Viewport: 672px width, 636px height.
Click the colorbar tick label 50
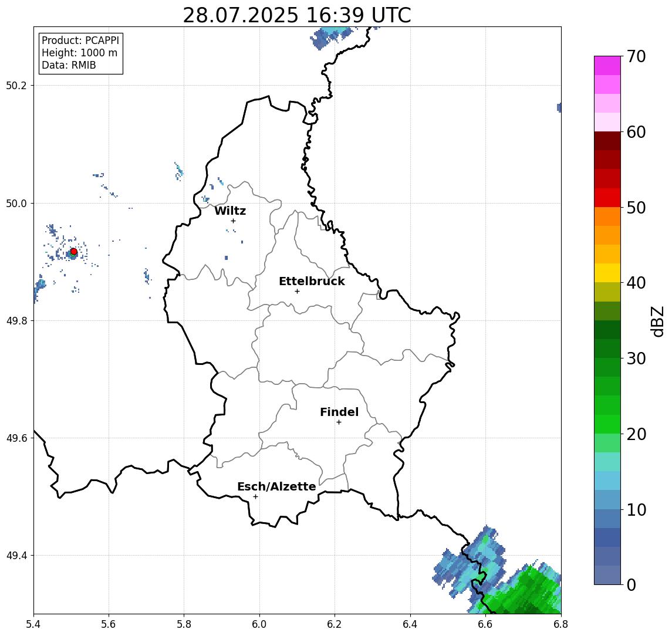[x=636, y=208]
